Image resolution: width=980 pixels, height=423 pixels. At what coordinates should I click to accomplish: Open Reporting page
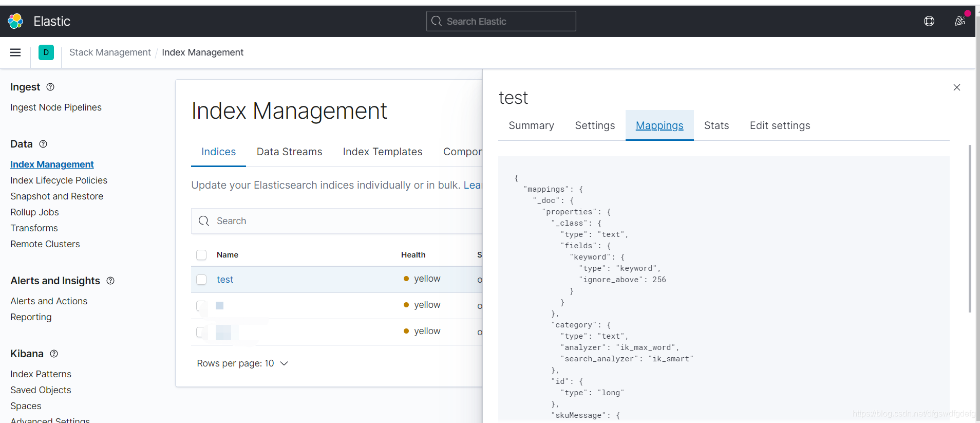point(31,317)
